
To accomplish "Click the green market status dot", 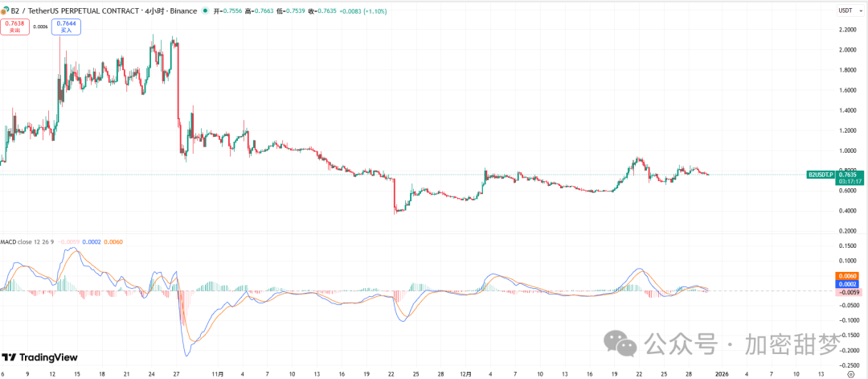I will (206, 11).
